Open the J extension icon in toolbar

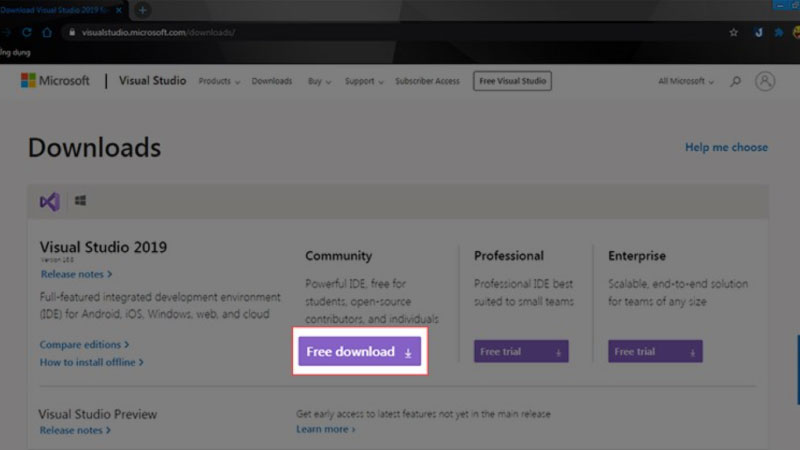pyautogui.click(x=759, y=32)
